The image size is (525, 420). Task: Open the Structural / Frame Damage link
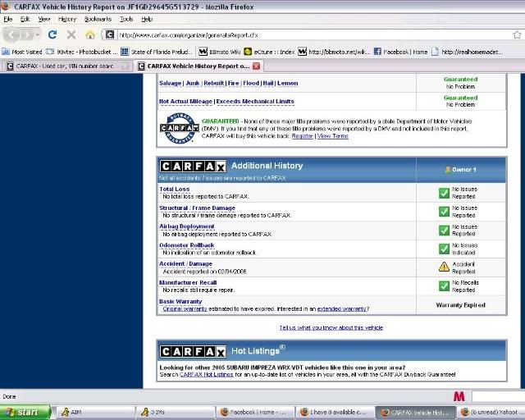pyautogui.click(x=197, y=208)
